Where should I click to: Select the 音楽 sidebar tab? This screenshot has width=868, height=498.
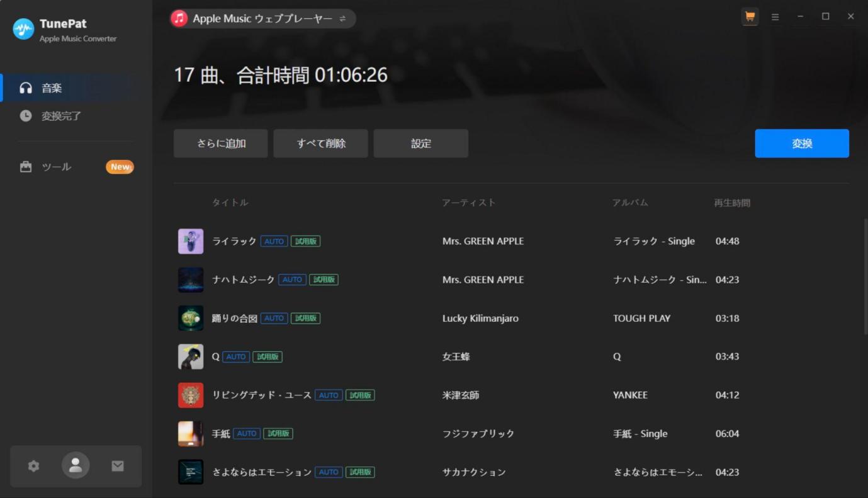click(76, 88)
